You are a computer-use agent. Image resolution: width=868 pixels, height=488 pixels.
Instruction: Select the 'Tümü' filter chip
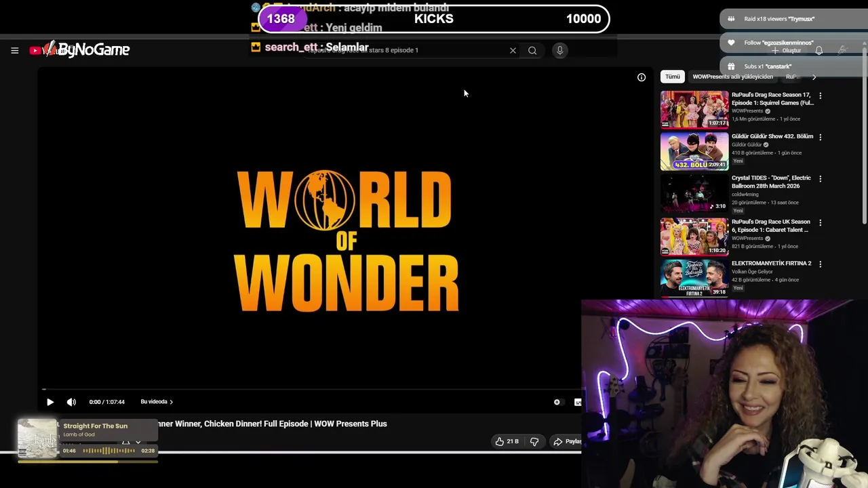point(672,77)
